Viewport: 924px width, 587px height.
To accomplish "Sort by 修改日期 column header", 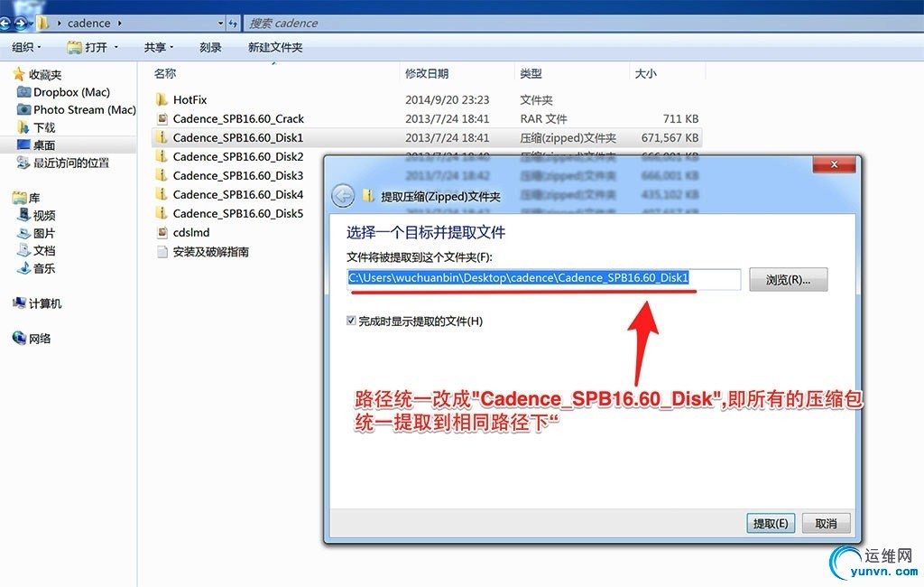I will [x=427, y=74].
